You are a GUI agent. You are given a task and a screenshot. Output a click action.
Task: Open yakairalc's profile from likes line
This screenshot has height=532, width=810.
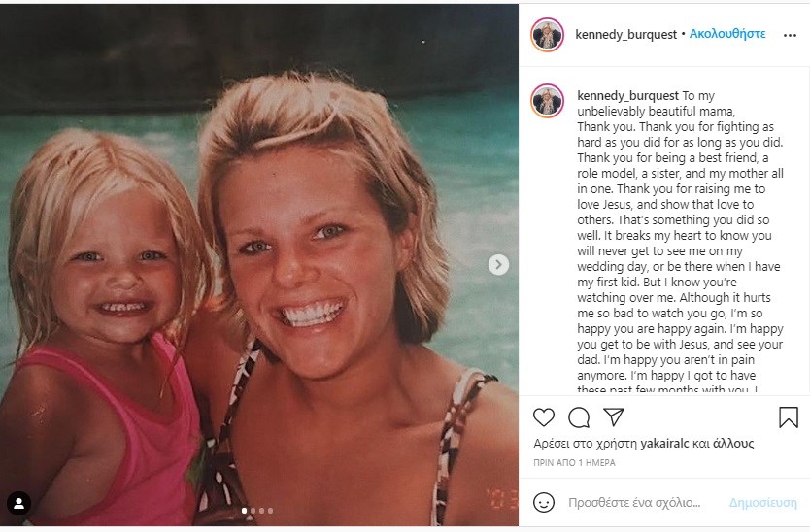[x=656, y=443]
